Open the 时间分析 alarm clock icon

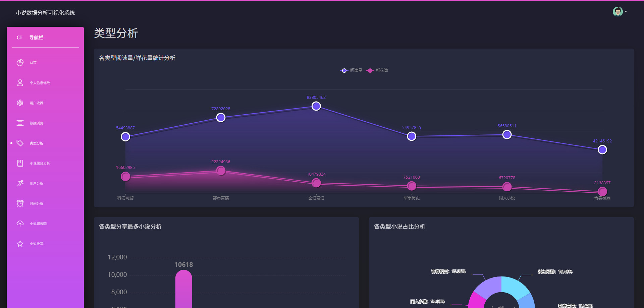click(x=20, y=203)
